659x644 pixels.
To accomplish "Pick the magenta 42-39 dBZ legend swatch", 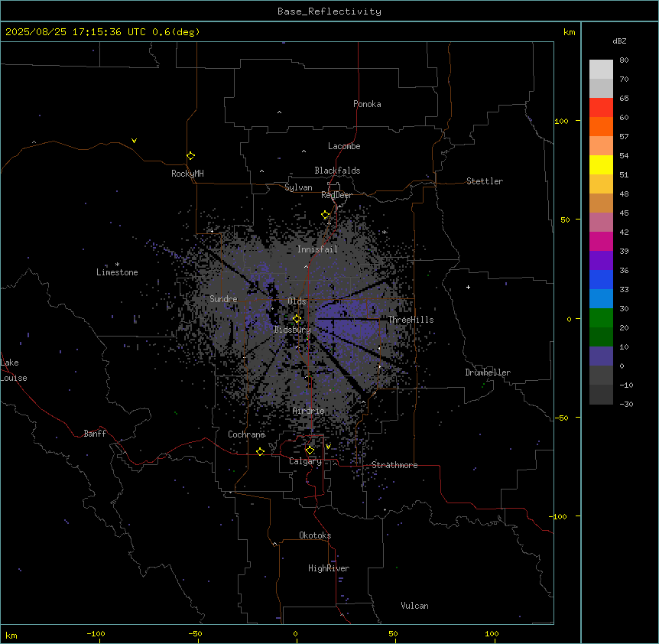I will 601,241.
